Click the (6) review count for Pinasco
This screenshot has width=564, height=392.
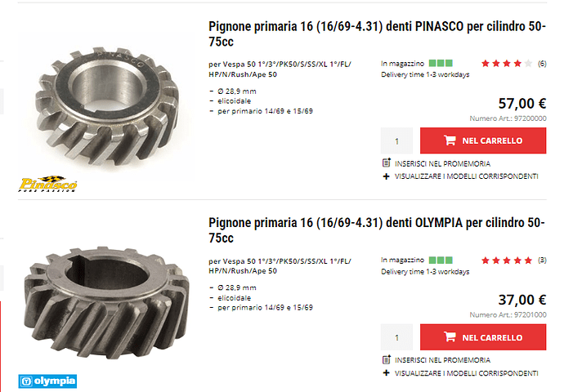click(x=542, y=64)
